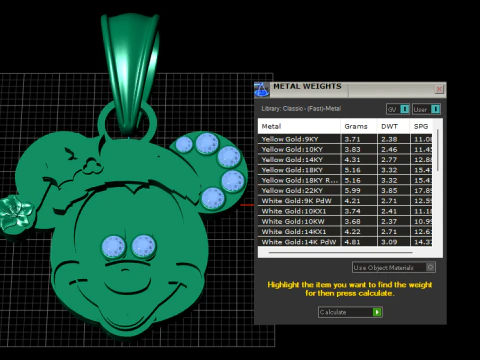Sort by the Metal column header
The width and height of the screenshot is (480, 360).
(x=299, y=126)
